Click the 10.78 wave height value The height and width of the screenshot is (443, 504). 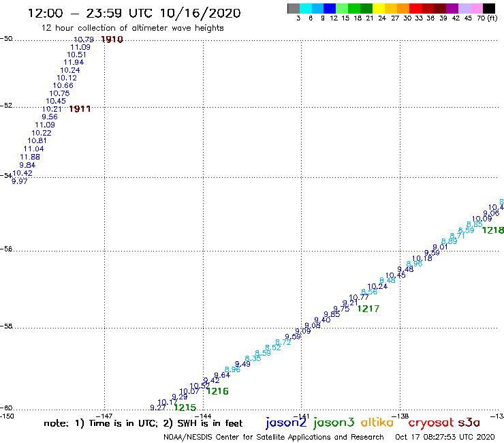coord(84,40)
